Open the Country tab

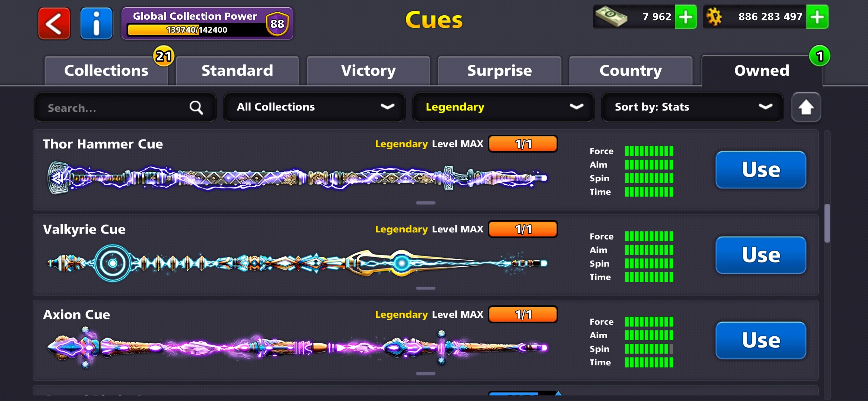(631, 71)
